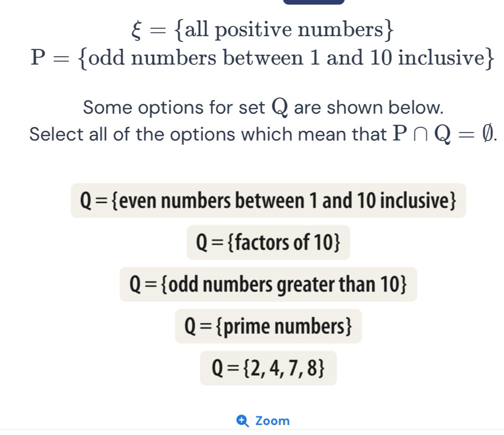This screenshot has height=435, width=504.
Task: Open the Zoom text link
Action: point(273,420)
